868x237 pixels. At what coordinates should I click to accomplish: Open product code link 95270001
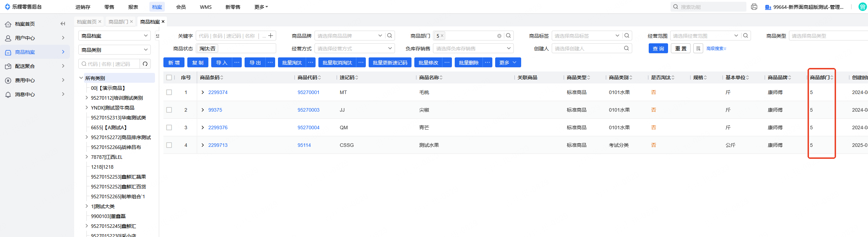tap(308, 92)
